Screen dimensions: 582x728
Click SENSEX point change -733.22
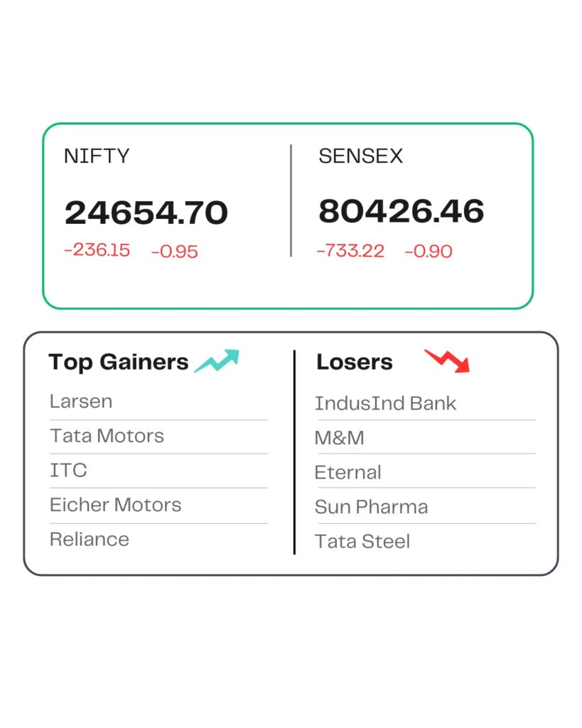(350, 251)
